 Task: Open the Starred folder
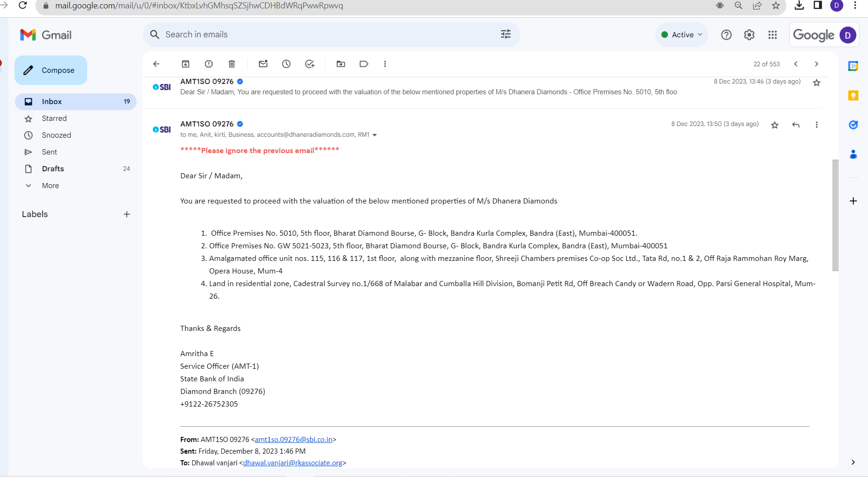click(x=76, y=118)
